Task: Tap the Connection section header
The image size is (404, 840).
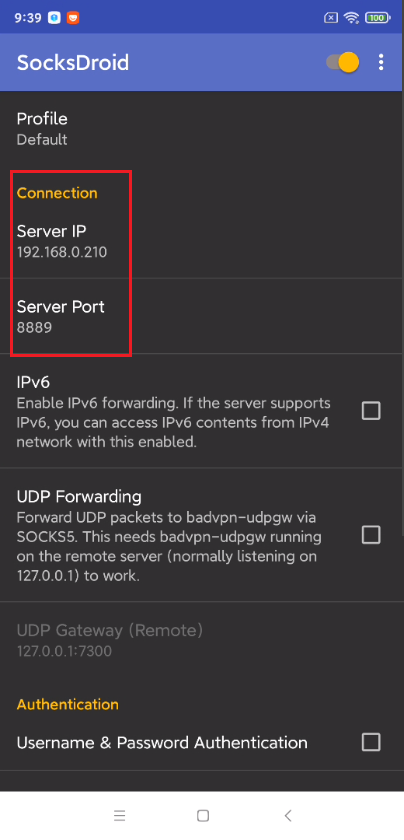Action: click(x=57, y=193)
